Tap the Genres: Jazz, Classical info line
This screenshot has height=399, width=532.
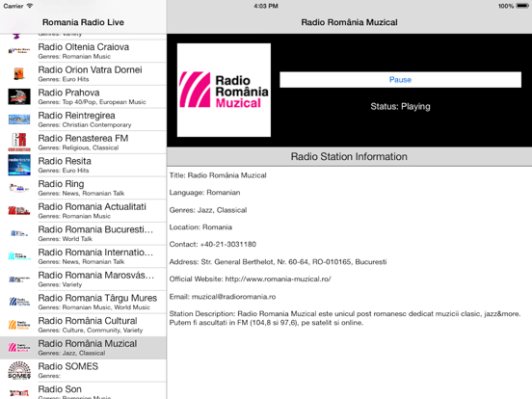208,210
